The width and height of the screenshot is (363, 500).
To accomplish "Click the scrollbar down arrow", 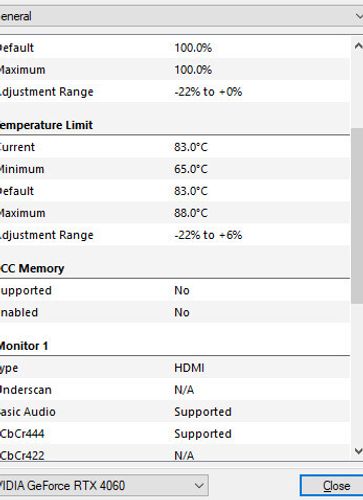I will (x=358, y=451).
